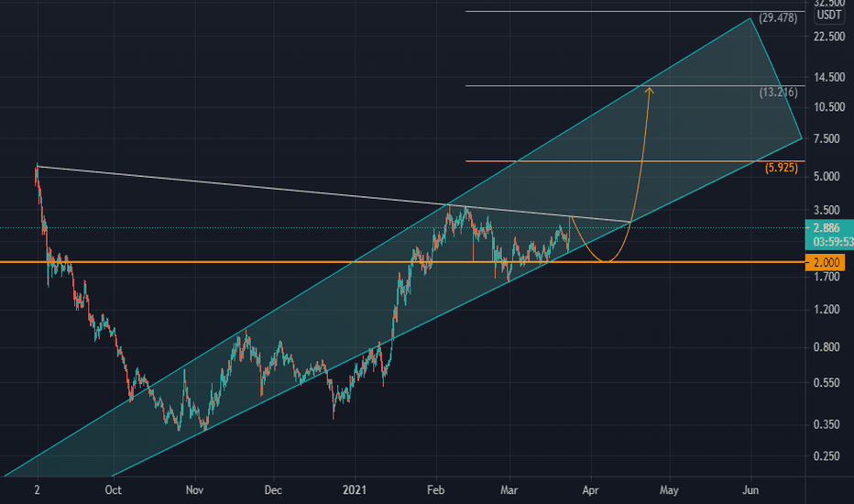Click the USDT currency label
This screenshot has width=854, height=504.
tap(829, 16)
